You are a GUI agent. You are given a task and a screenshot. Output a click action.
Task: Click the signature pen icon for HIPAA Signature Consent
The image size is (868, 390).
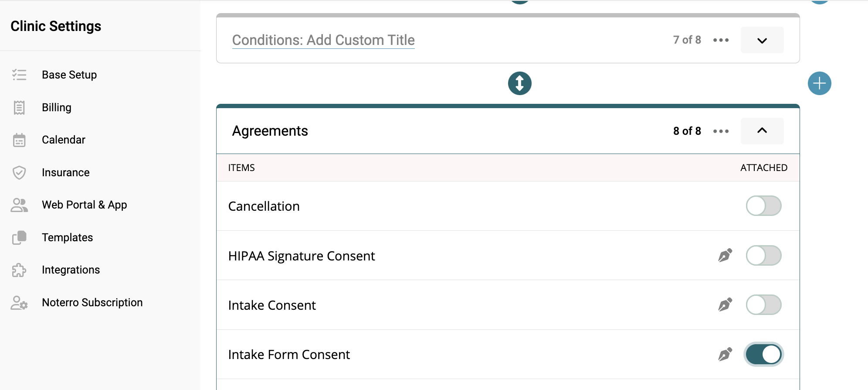pos(726,255)
